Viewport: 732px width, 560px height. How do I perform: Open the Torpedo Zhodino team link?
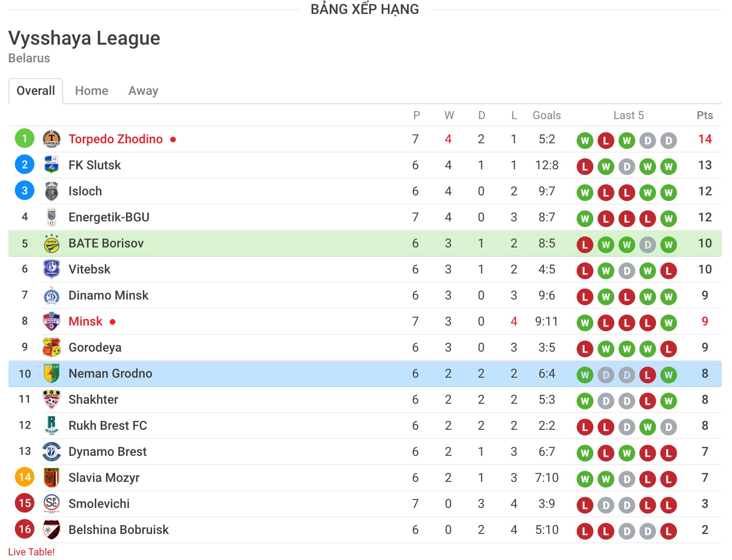[x=116, y=139]
